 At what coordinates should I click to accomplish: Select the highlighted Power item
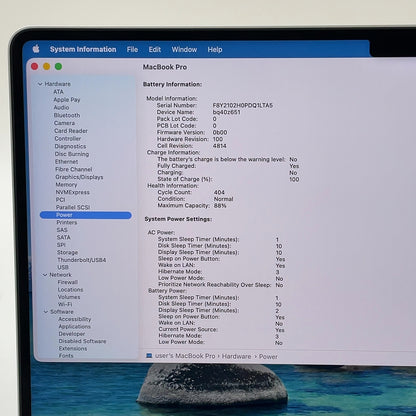(86, 215)
